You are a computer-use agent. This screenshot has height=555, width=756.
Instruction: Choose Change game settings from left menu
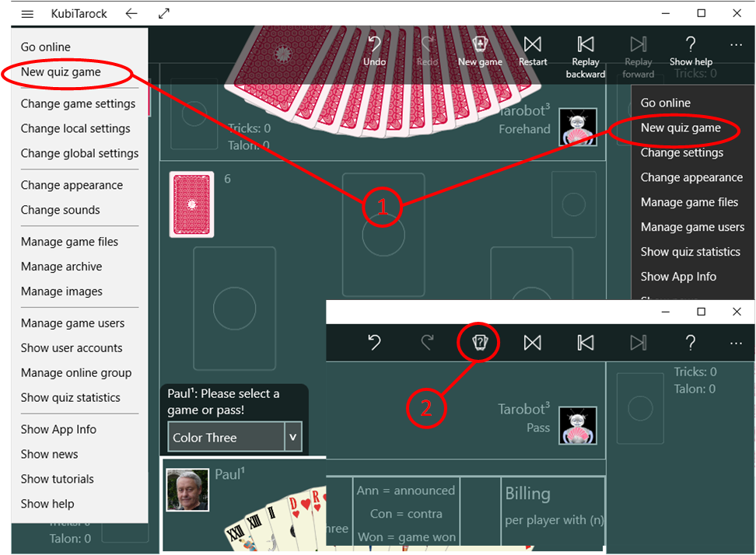[78, 103]
